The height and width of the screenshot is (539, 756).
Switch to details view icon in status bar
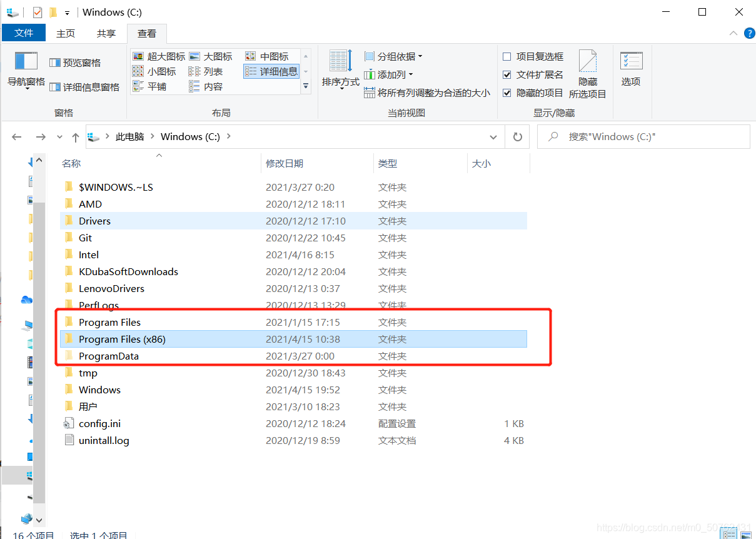pos(728,533)
